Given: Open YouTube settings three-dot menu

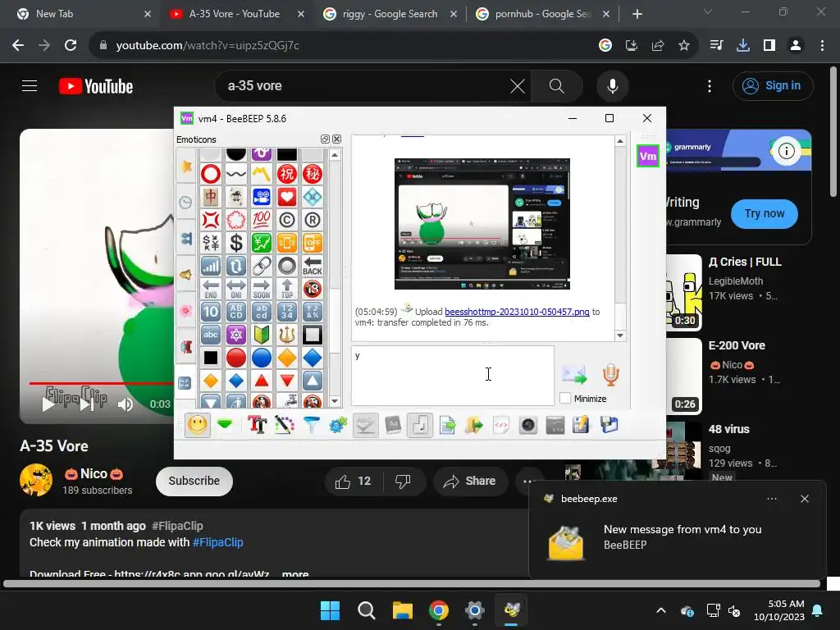Looking at the screenshot, I should point(710,85).
